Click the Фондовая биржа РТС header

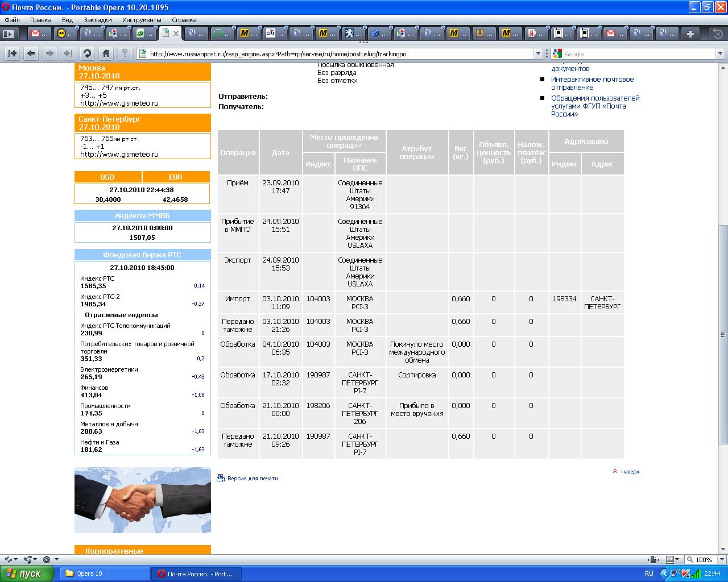[x=143, y=255]
